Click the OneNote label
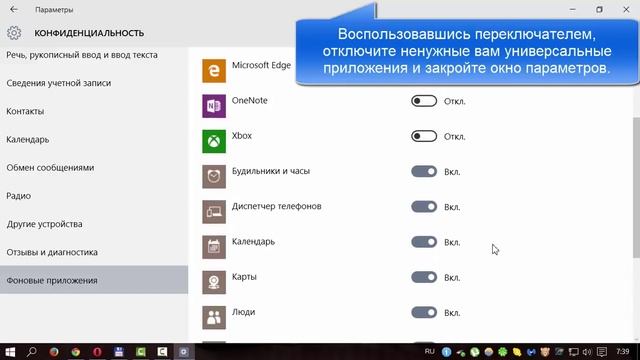Screen dimensions: 640x360 point(249,100)
